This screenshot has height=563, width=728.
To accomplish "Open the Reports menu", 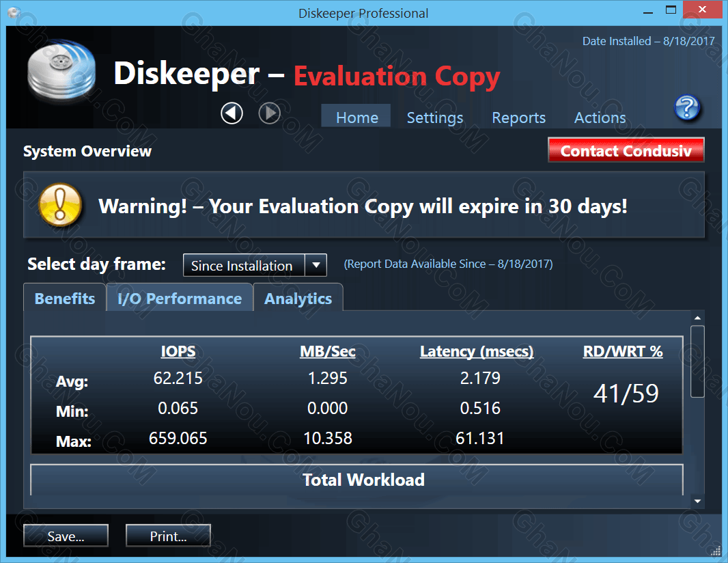I will pos(518,118).
